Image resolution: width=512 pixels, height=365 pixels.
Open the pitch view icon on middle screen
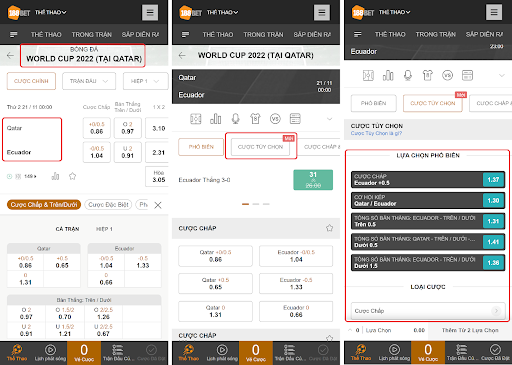point(196,119)
